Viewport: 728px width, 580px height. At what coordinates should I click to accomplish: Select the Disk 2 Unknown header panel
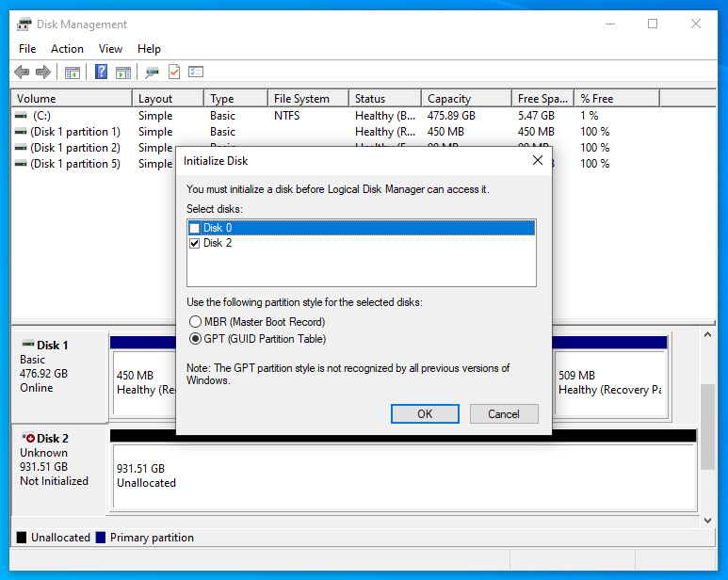point(60,470)
